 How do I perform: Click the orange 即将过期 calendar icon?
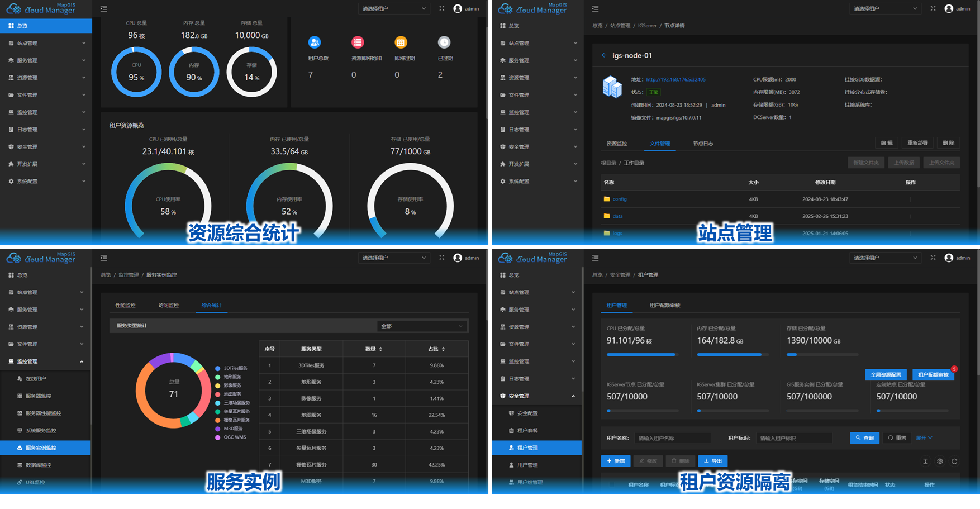pos(401,42)
